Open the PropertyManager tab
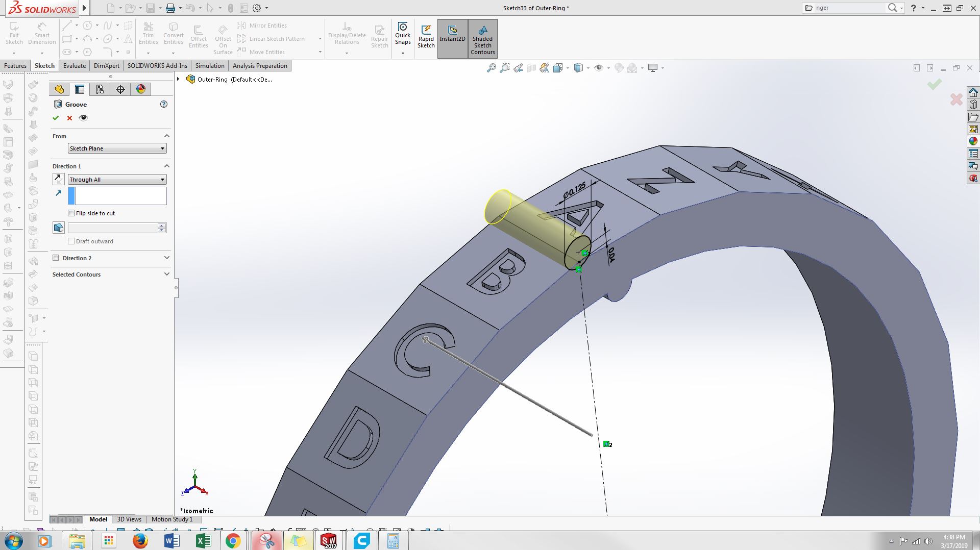 point(80,89)
